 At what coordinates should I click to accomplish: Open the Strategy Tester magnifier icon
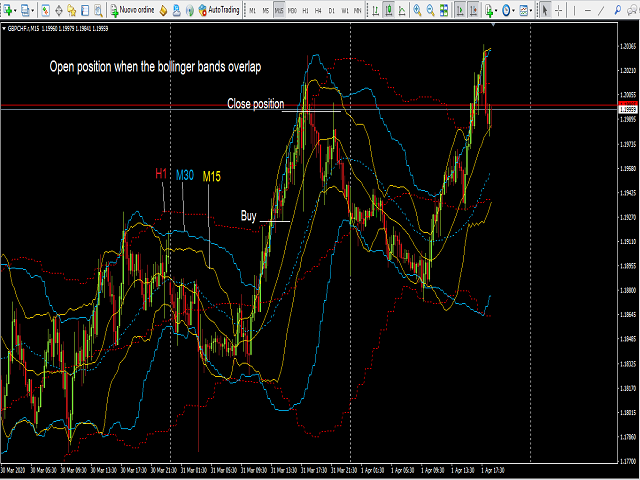(x=98, y=10)
